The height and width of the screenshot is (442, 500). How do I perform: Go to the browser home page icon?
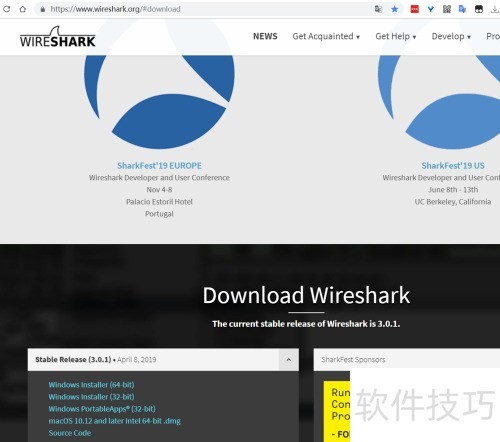pos(22,9)
